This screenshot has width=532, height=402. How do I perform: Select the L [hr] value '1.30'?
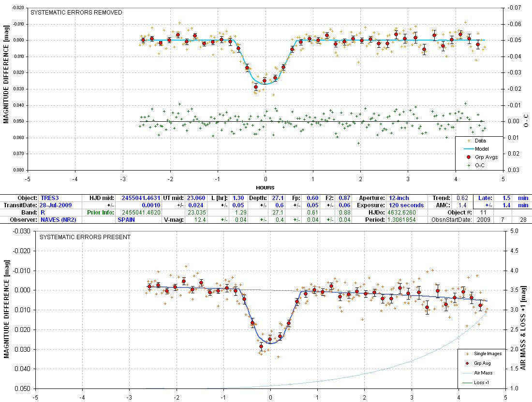click(x=238, y=198)
